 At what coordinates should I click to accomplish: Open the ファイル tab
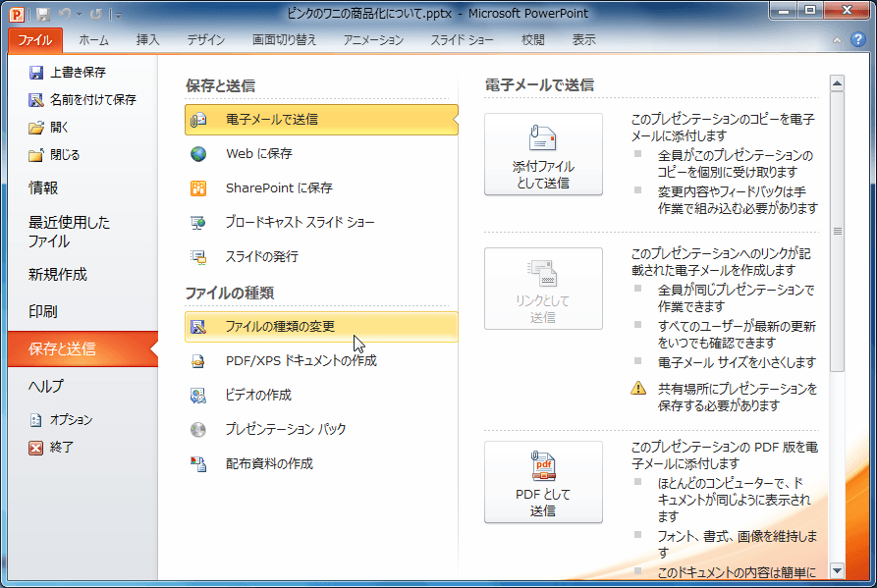pyautogui.click(x=34, y=39)
